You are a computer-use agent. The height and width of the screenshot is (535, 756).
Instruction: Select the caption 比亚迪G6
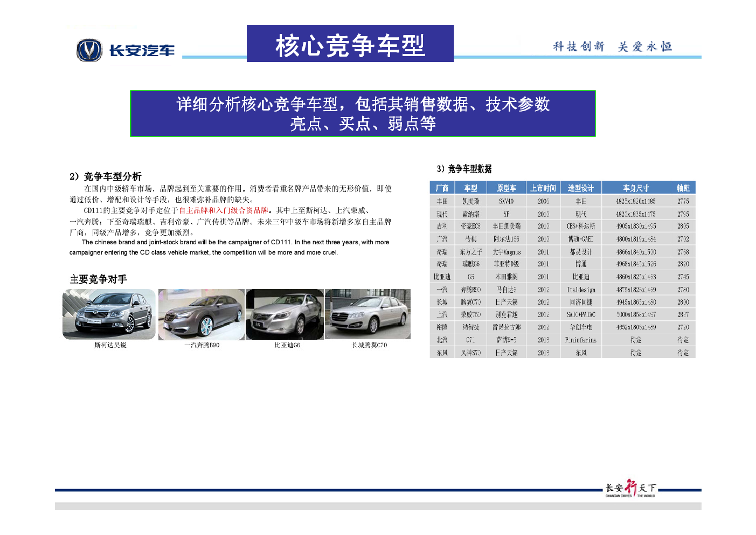(287, 345)
